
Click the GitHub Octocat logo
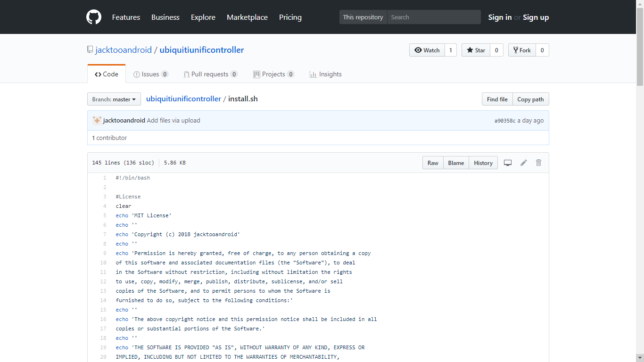(94, 17)
